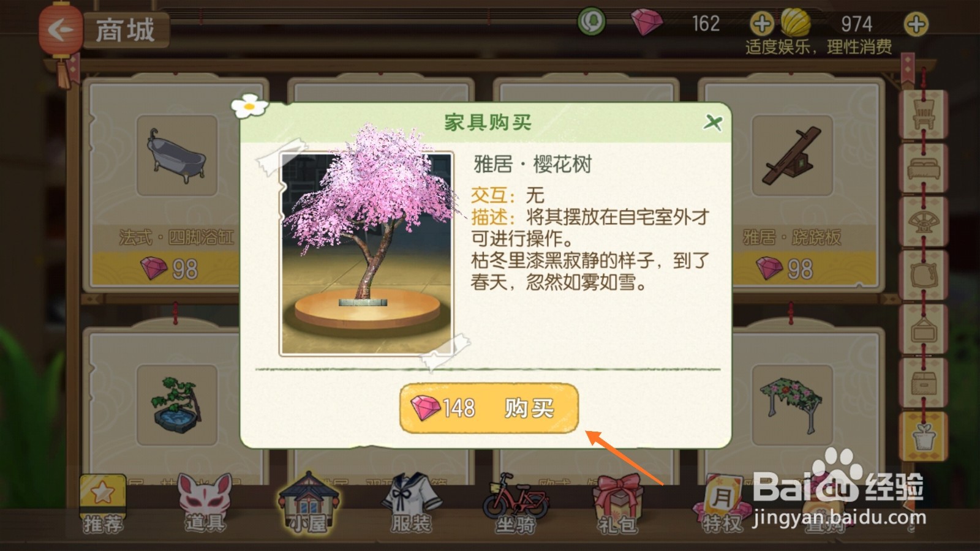
Task: Add more pink gems with plus icon
Action: coord(762,24)
